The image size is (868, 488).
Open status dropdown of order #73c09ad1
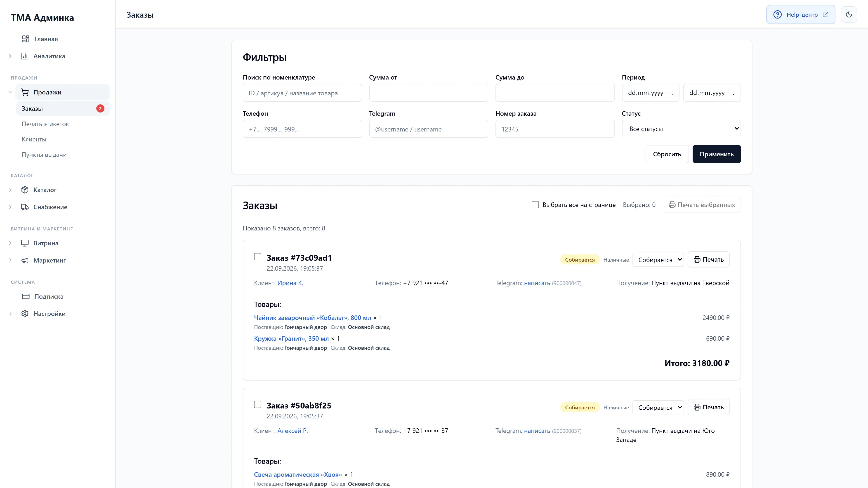point(658,260)
